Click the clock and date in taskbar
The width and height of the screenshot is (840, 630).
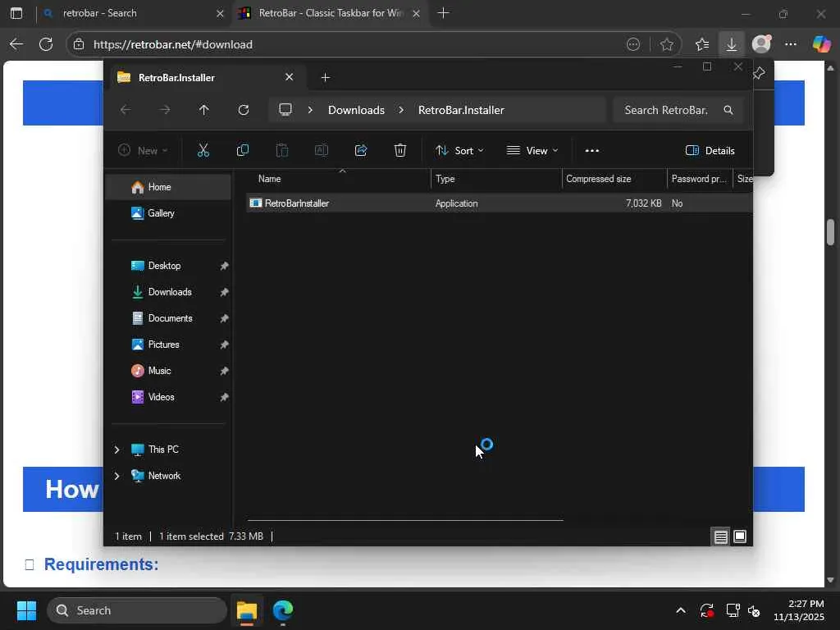click(799, 610)
